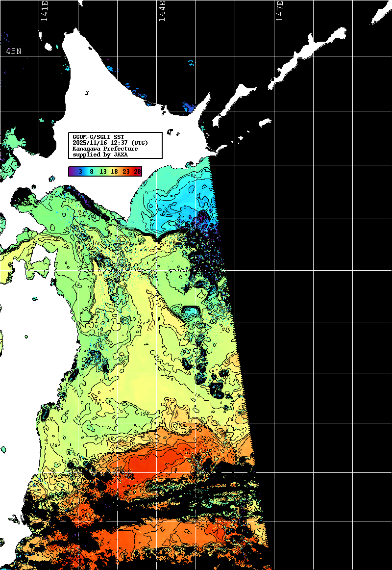Pick the green 13 value on color scale

coord(103,172)
